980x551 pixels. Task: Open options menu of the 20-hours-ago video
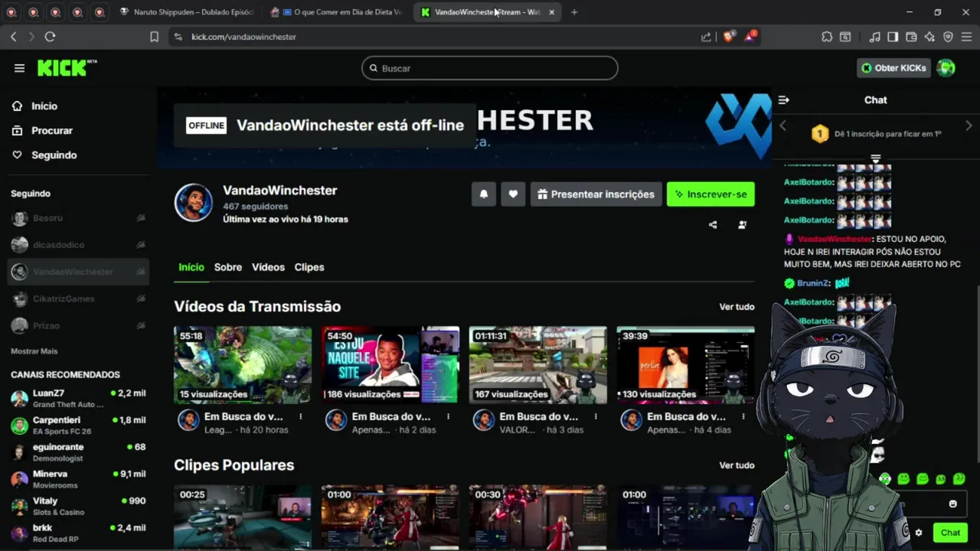click(x=301, y=417)
